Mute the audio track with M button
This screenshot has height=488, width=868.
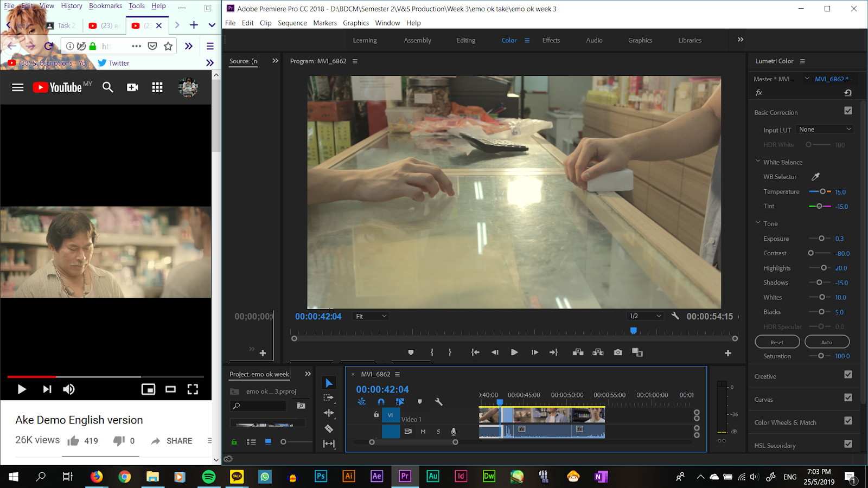tap(423, 432)
